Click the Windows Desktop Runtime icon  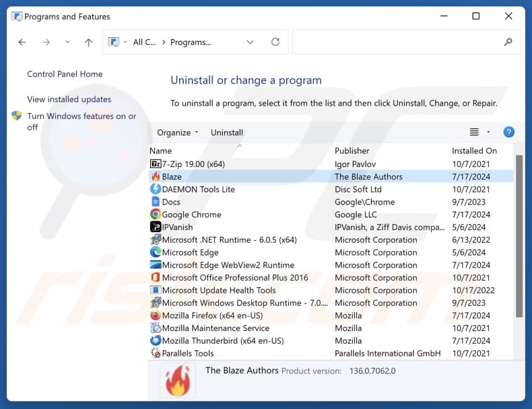coord(156,303)
